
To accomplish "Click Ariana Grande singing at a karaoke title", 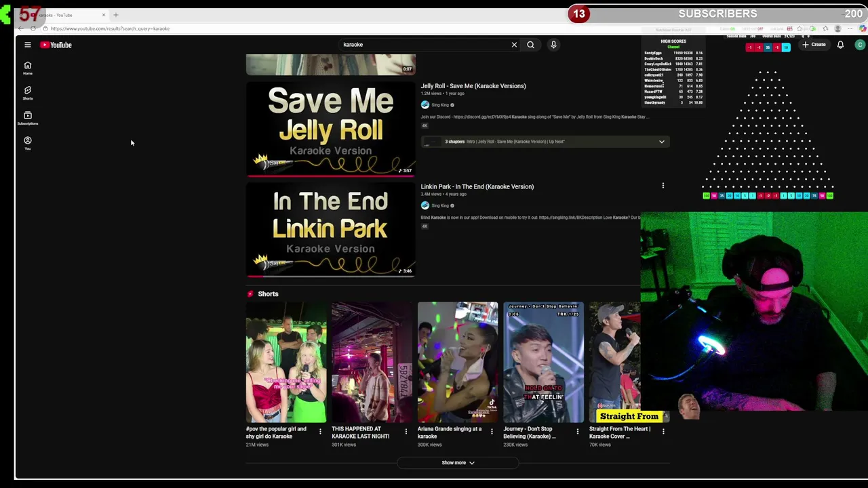I will pyautogui.click(x=450, y=432).
